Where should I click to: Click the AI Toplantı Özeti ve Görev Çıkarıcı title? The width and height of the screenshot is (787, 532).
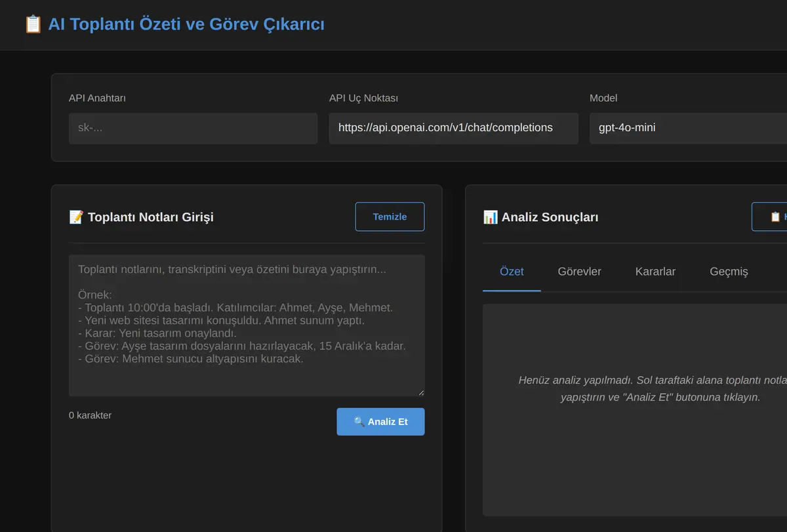186,24
